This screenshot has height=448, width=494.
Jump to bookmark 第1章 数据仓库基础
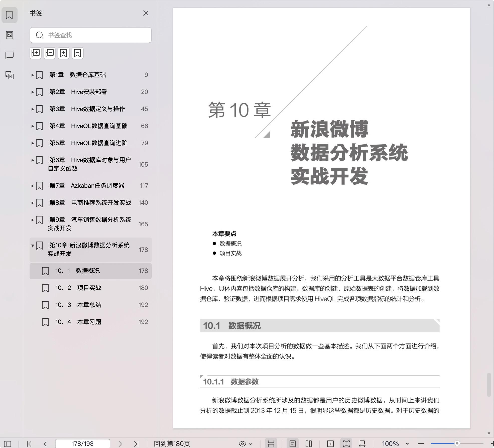[91, 75]
